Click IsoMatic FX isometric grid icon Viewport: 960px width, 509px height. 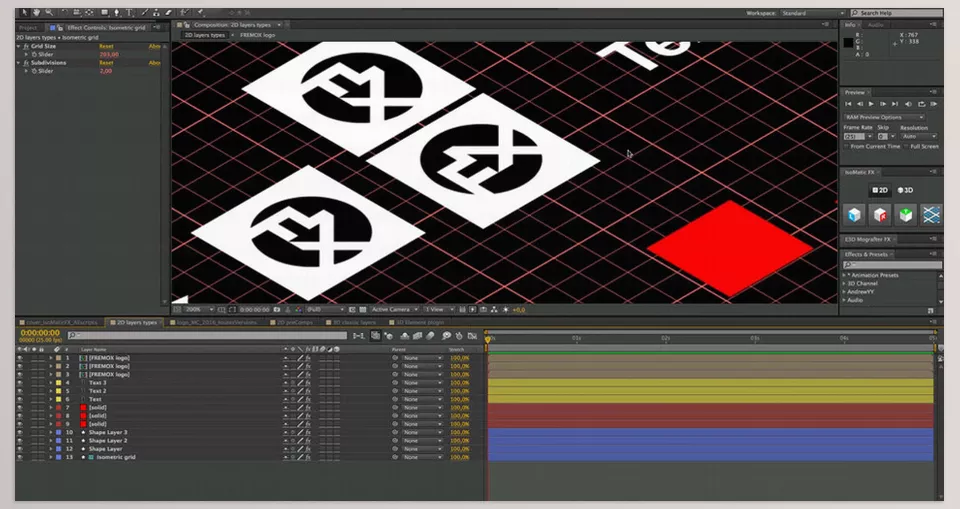pos(931,214)
